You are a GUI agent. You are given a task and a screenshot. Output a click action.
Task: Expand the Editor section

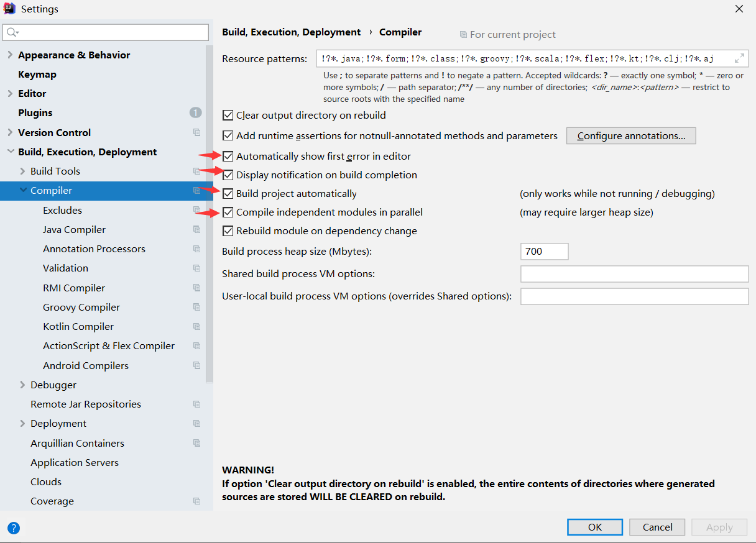(10, 93)
